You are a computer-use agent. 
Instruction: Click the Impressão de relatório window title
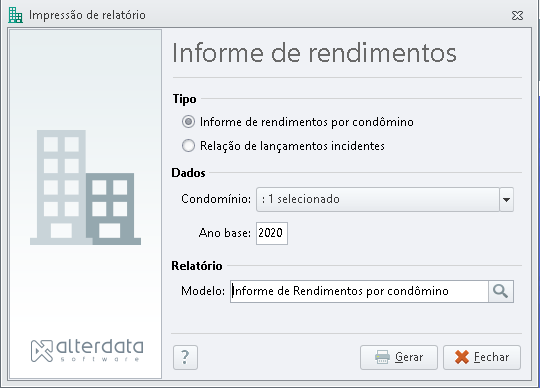coord(87,15)
